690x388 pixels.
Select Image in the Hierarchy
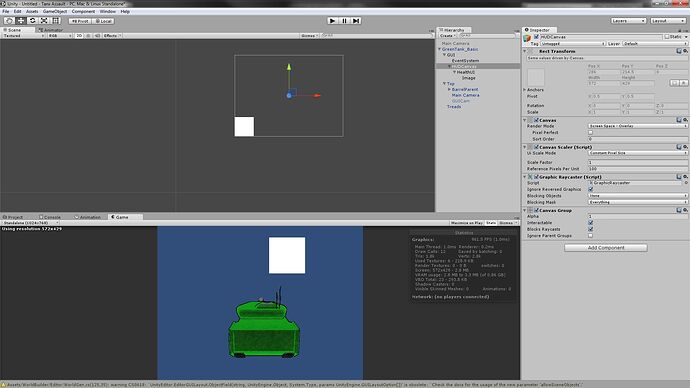coord(468,78)
